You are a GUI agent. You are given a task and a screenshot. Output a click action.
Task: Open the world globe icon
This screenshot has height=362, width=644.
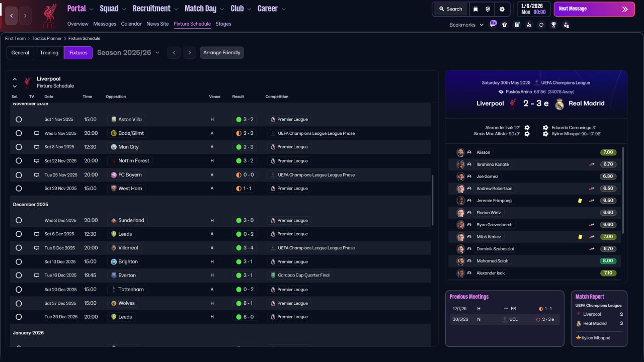pyautogui.click(x=488, y=9)
